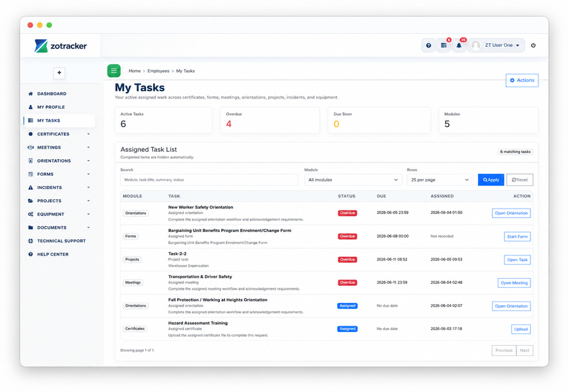The width and height of the screenshot is (569, 392).
Task: Open the notifications bell icon
Action: point(459,46)
